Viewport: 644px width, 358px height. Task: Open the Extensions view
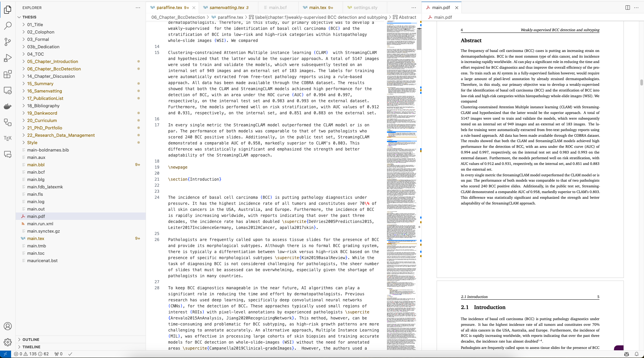coord(8,74)
